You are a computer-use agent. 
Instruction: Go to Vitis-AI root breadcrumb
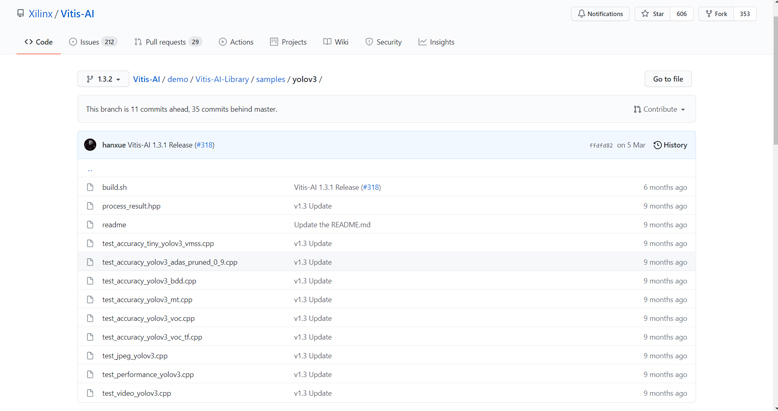pyautogui.click(x=146, y=79)
